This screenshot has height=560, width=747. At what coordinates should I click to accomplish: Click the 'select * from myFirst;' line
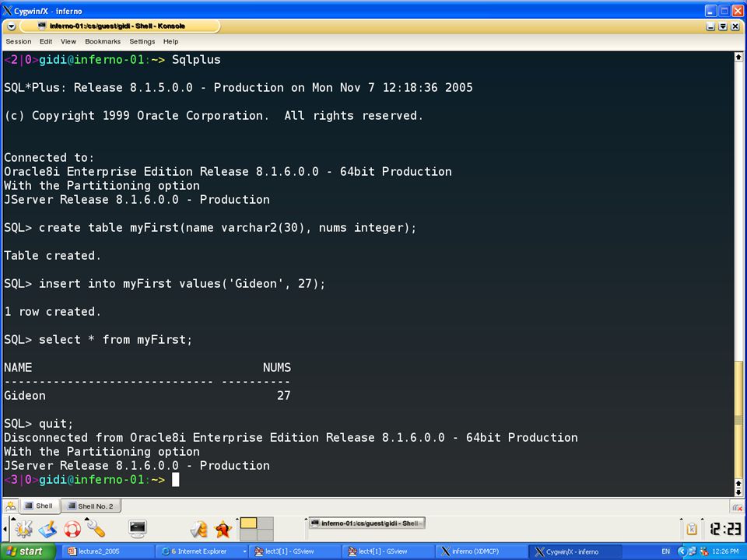point(98,340)
